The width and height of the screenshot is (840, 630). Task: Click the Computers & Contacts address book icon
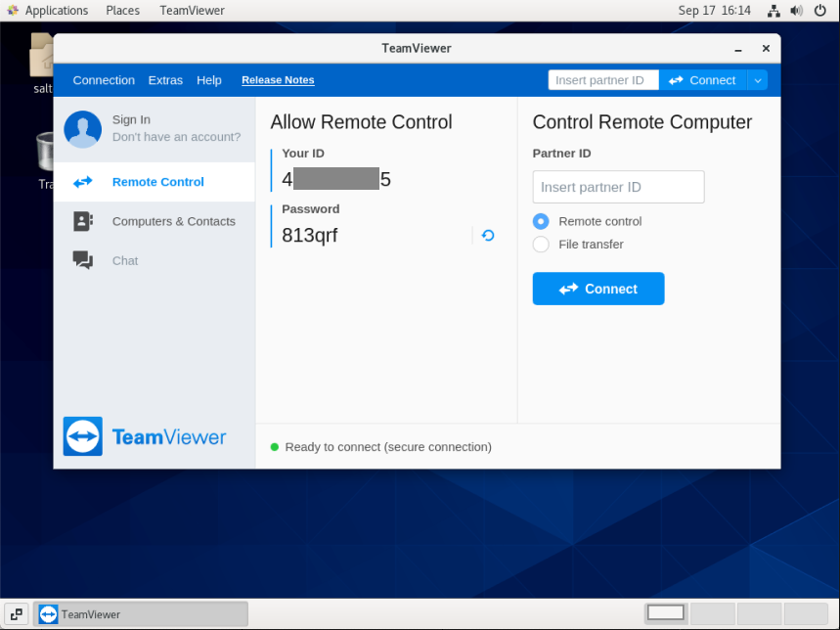(83, 221)
